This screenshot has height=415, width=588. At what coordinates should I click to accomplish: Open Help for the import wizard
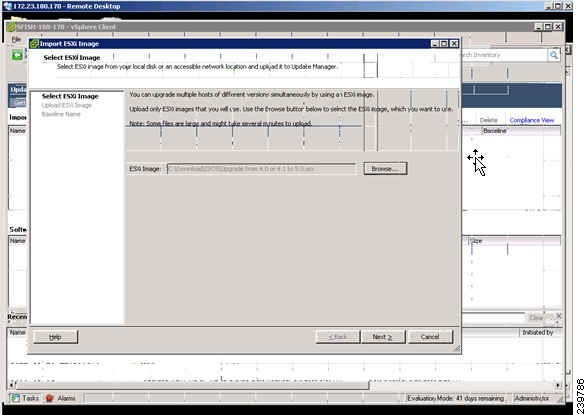[56, 337]
